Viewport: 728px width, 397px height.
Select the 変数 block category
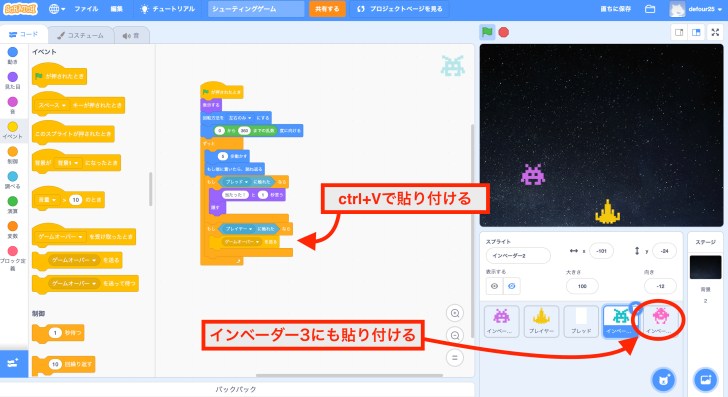coord(13,229)
